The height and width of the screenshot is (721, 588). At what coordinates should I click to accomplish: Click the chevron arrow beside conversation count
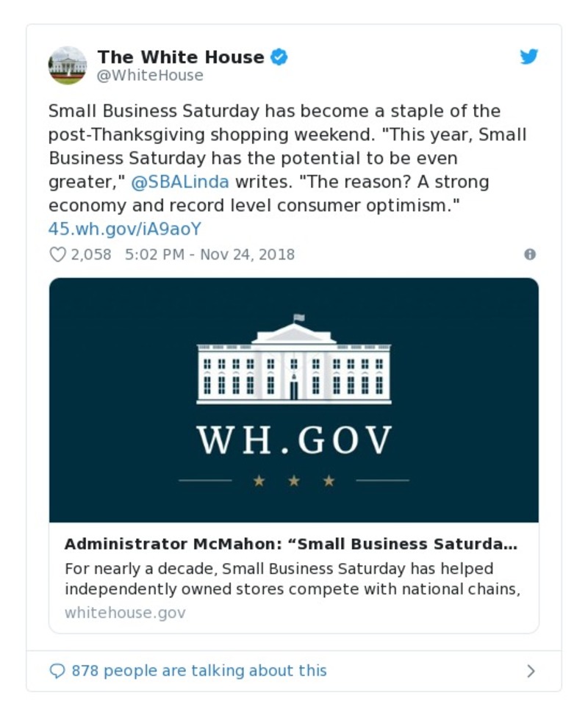click(531, 670)
